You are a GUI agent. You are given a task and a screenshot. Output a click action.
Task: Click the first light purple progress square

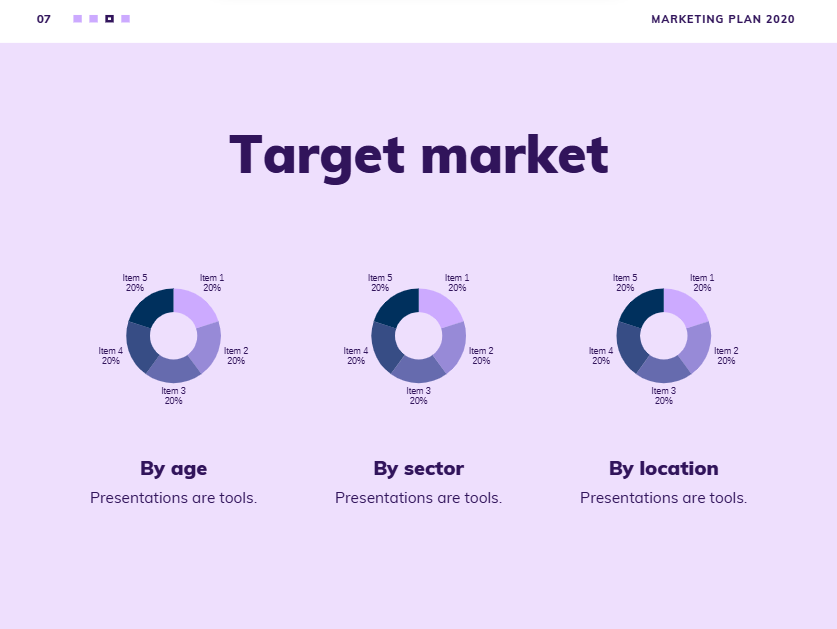coord(77,19)
